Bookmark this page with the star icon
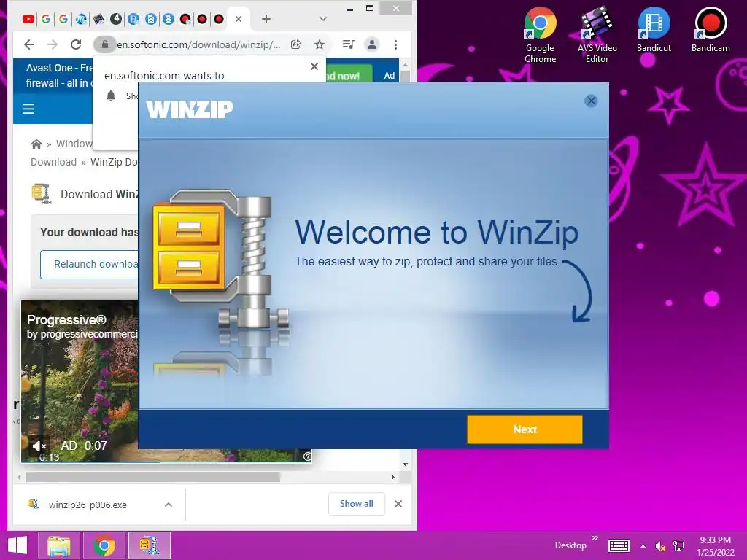 coord(320,44)
